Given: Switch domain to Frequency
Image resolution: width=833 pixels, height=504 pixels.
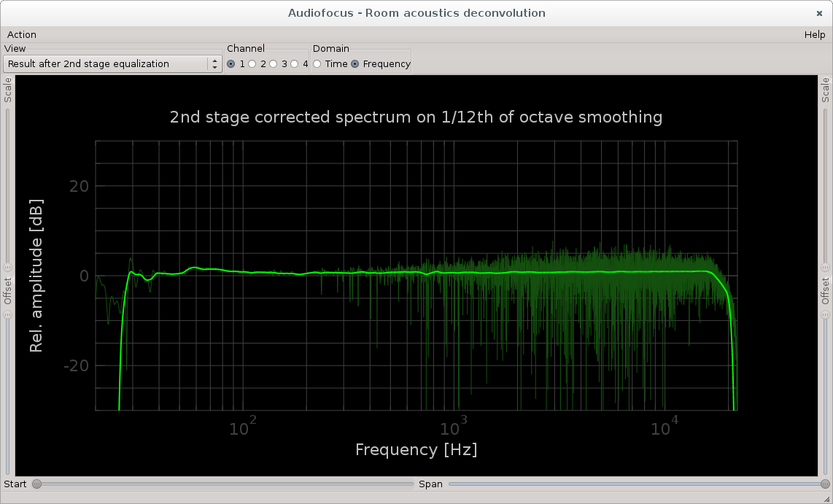Looking at the screenshot, I should pyautogui.click(x=355, y=63).
